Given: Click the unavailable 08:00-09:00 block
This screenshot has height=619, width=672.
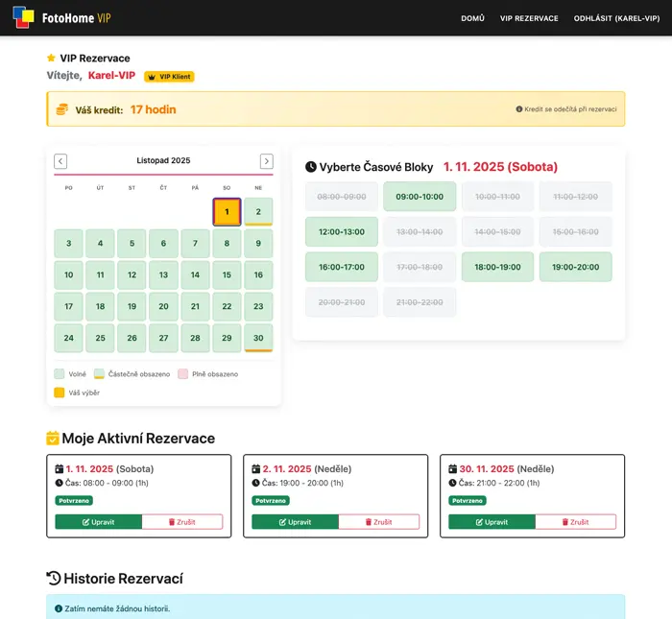Looking at the screenshot, I should point(342,197).
